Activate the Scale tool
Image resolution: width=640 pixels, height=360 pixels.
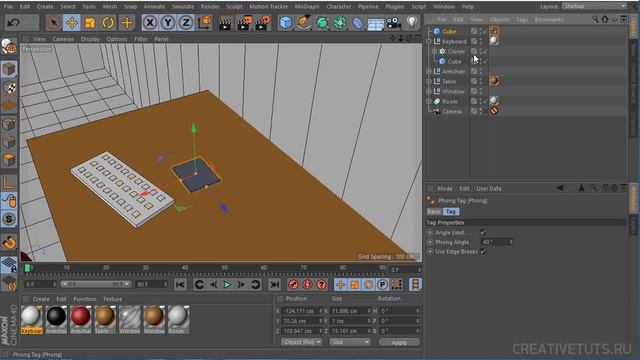90,22
